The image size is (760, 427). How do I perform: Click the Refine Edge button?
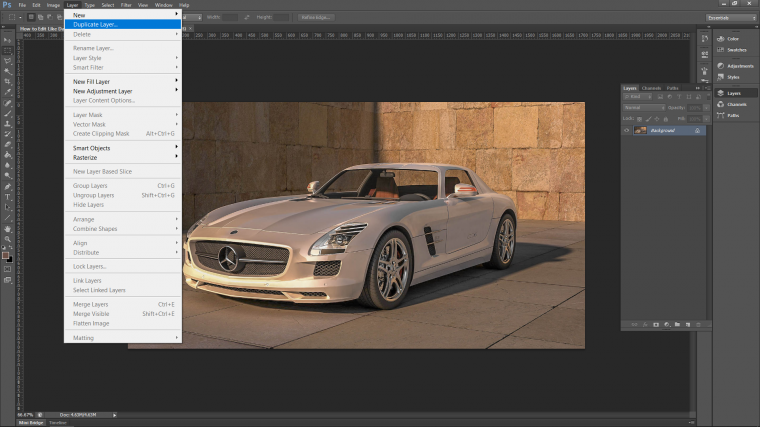(315, 17)
